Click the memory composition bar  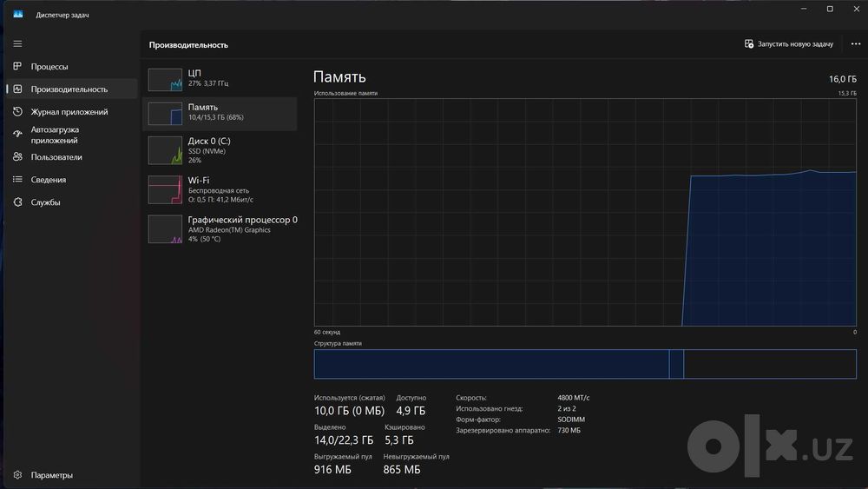coord(585,364)
